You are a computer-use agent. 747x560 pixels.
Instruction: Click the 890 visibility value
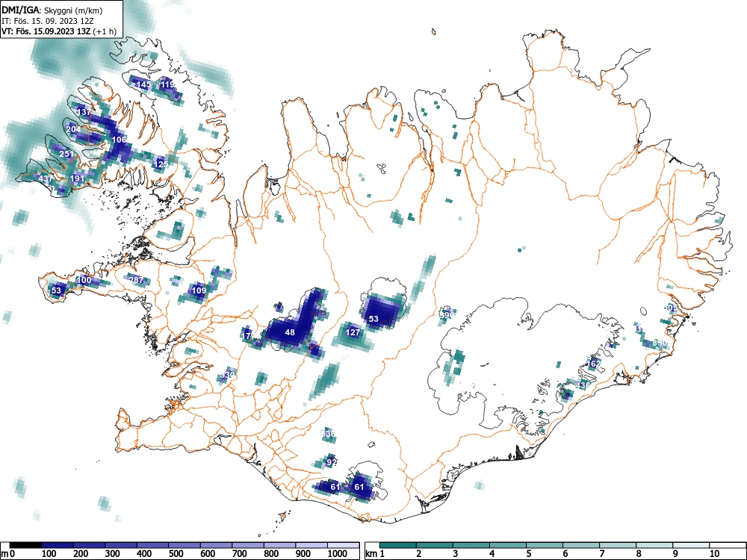(660, 343)
